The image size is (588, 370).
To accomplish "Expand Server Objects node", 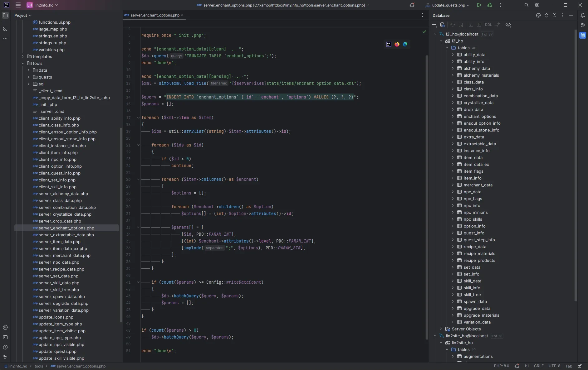I will [441, 329].
